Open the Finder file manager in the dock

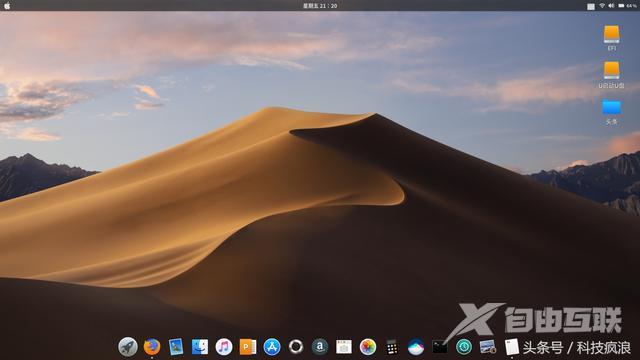click(200, 347)
